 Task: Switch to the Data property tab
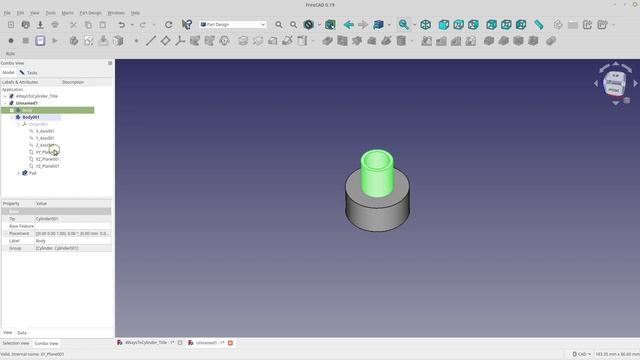[x=22, y=333]
